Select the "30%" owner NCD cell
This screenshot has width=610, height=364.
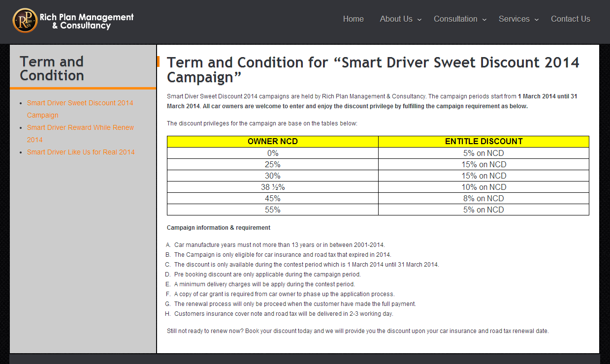pyautogui.click(x=273, y=176)
